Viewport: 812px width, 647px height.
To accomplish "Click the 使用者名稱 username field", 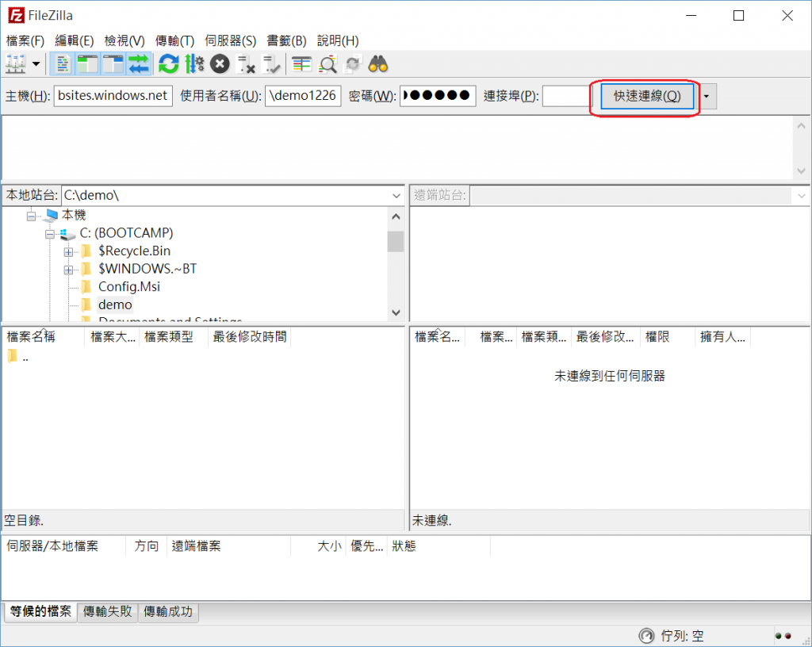I will pyautogui.click(x=303, y=96).
